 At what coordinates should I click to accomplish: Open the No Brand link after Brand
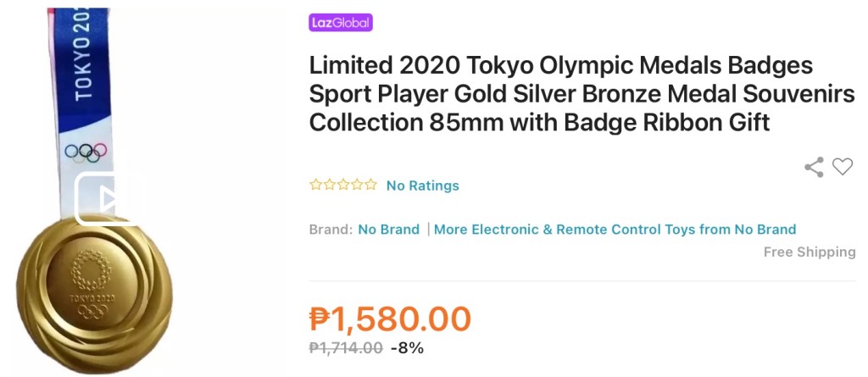pos(388,230)
